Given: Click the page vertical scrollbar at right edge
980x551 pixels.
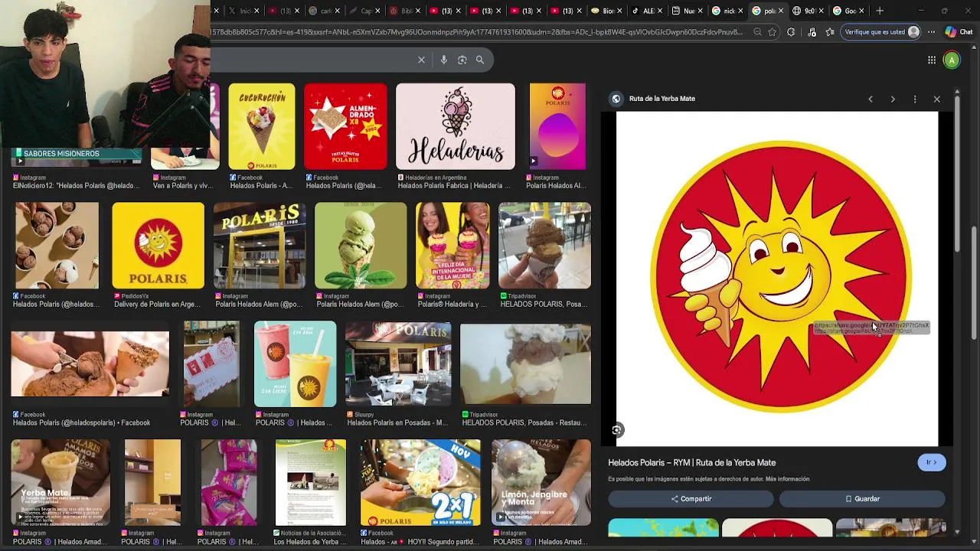Looking at the screenshot, I should point(975,283).
